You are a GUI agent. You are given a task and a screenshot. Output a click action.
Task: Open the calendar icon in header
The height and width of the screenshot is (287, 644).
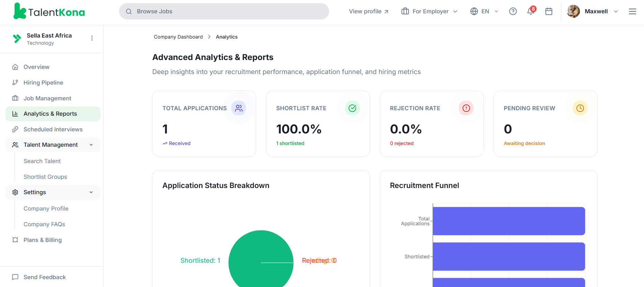pos(549,11)
